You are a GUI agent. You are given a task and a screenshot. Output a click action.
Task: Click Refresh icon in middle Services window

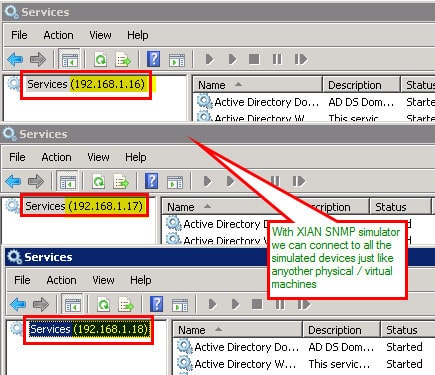98,182
